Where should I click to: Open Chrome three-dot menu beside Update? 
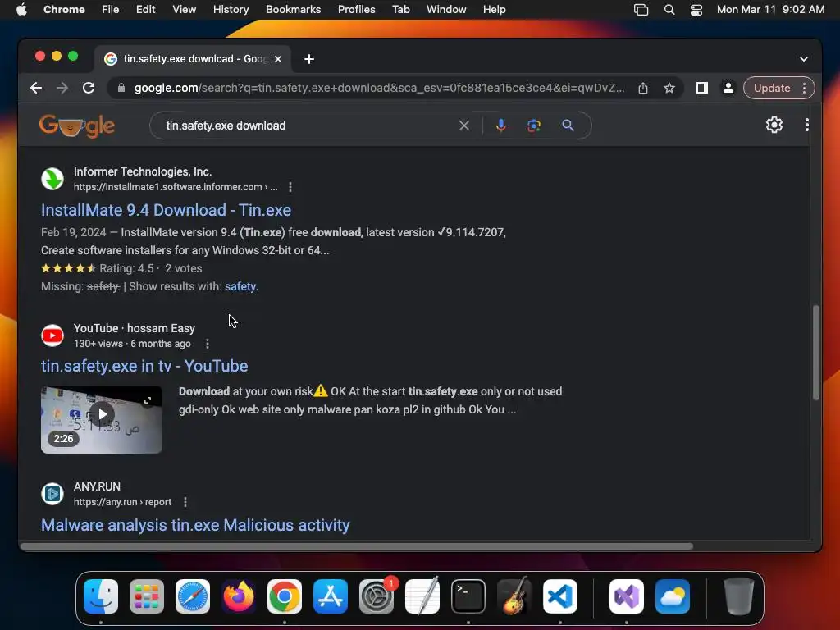(804, 88)
